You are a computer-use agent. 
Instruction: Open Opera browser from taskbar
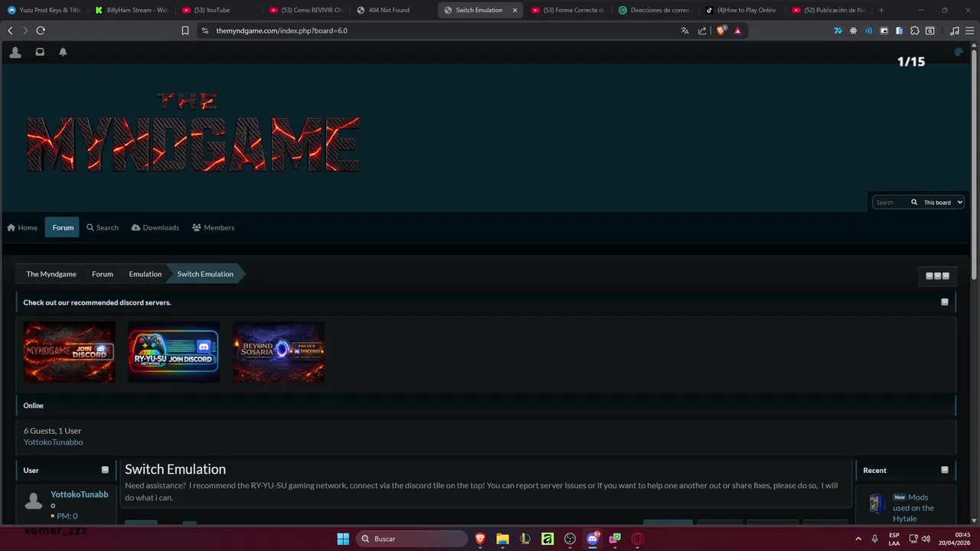637,539
